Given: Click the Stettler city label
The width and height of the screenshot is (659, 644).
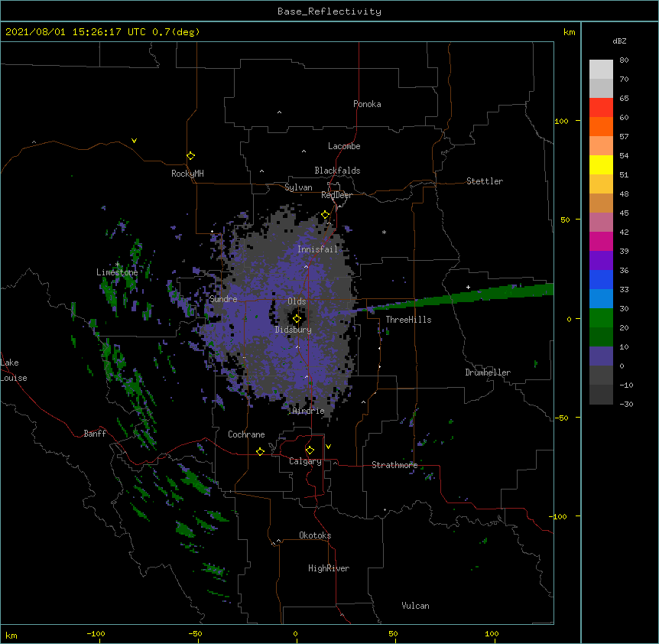Looking at the screenshot, I should pyautogui.click(x=485, y=181).
